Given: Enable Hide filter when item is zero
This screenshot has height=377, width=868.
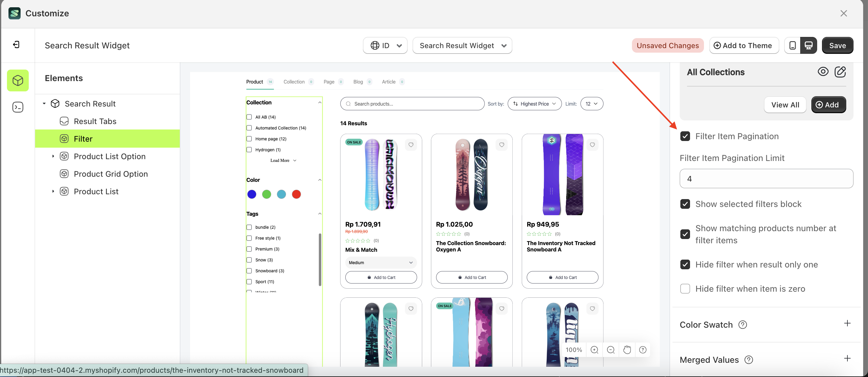Looking at the screenshot, I should point(685,289).
